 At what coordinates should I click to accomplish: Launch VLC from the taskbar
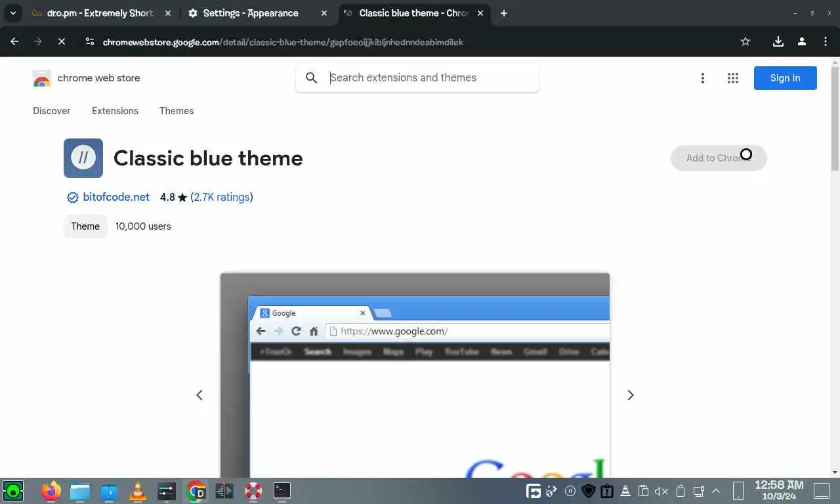click(138, 491)
